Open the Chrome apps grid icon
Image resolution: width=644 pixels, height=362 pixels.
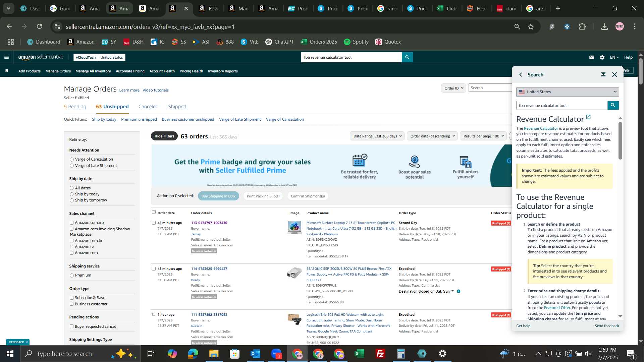tap(11, 42)
